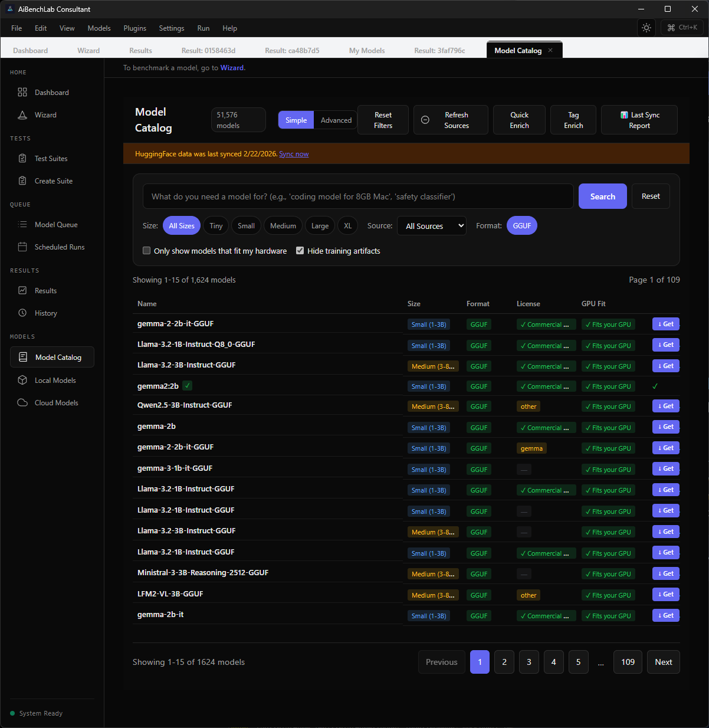709x728 pixels.
Task: Click the Test Suites clipboard icon
Action: (x=22, y=159)
